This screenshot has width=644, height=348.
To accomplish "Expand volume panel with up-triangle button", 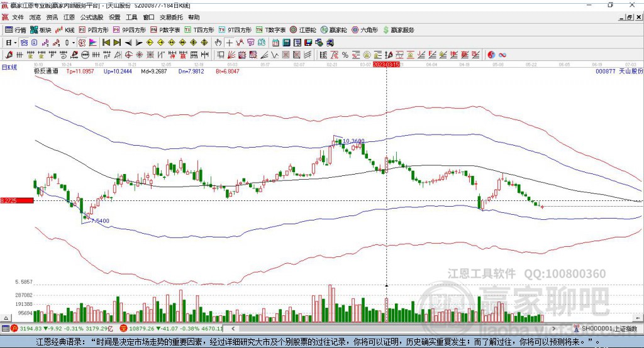I will (6, 318).
